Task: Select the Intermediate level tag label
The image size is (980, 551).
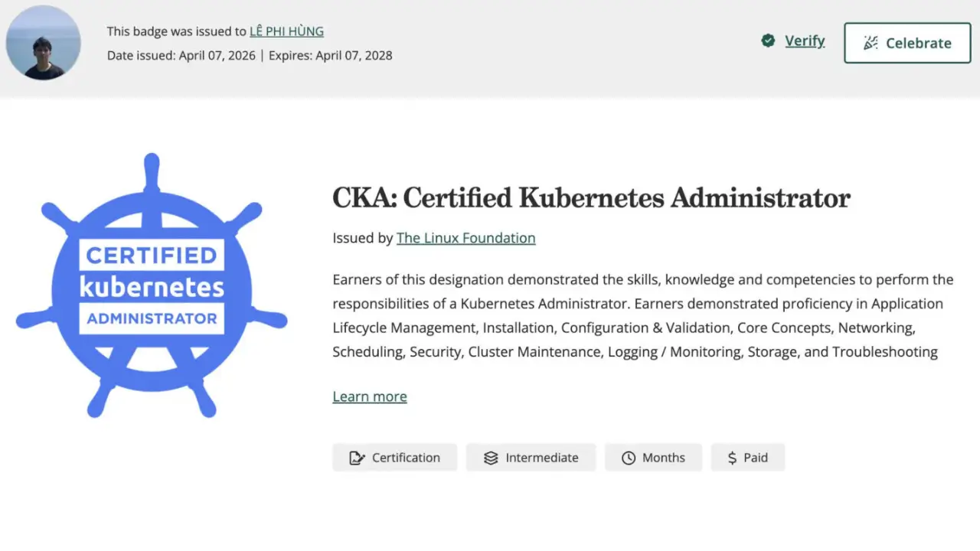Action: [x=542, y=458]
